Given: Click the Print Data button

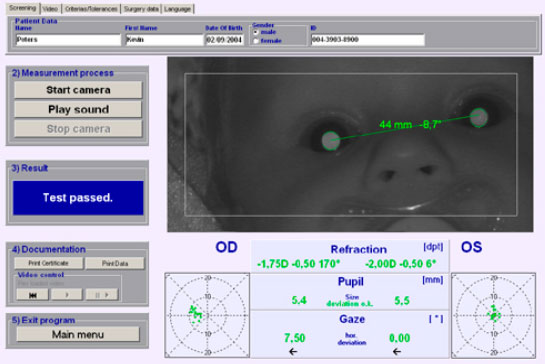Looking at the screenshot, I should pyautogui.click(x=115, y=263).
